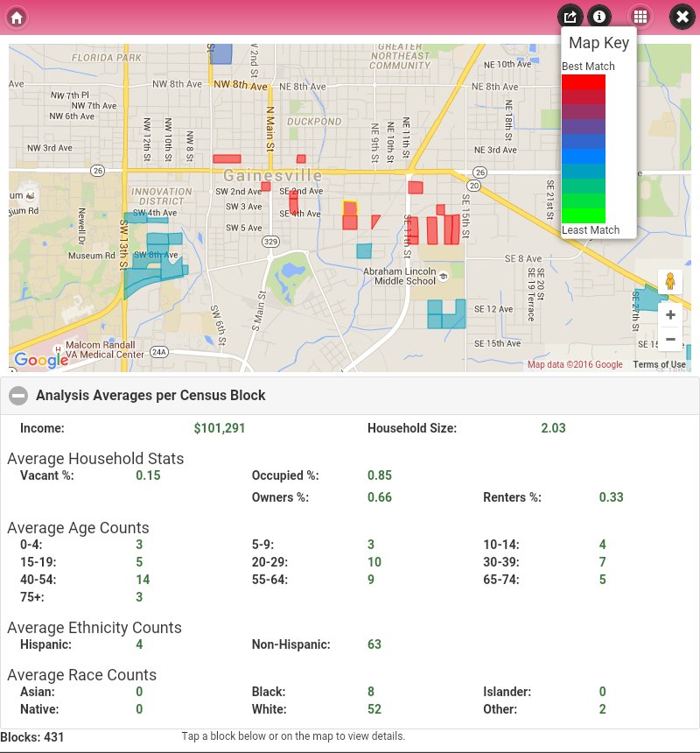Tap the teal block near SE 12 Ave
Viewport: 700px width, 753px height.
[446, 314]
